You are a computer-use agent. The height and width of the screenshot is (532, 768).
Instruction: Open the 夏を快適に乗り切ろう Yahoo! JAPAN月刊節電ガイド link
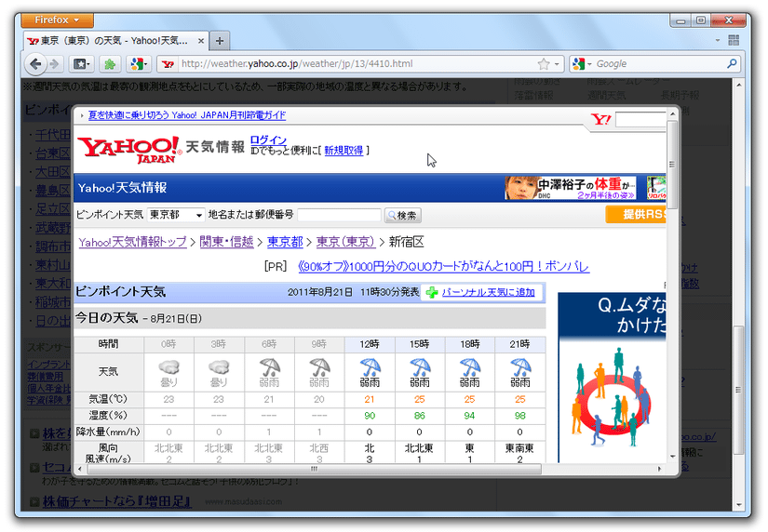click(186, 115)
